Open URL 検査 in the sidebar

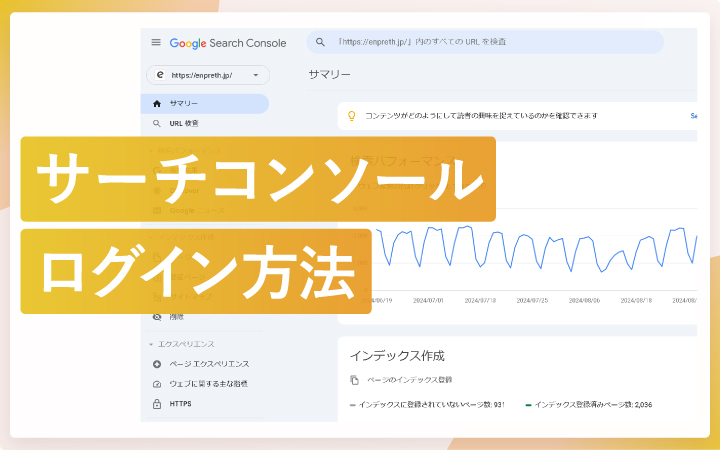tap(184, 124)
